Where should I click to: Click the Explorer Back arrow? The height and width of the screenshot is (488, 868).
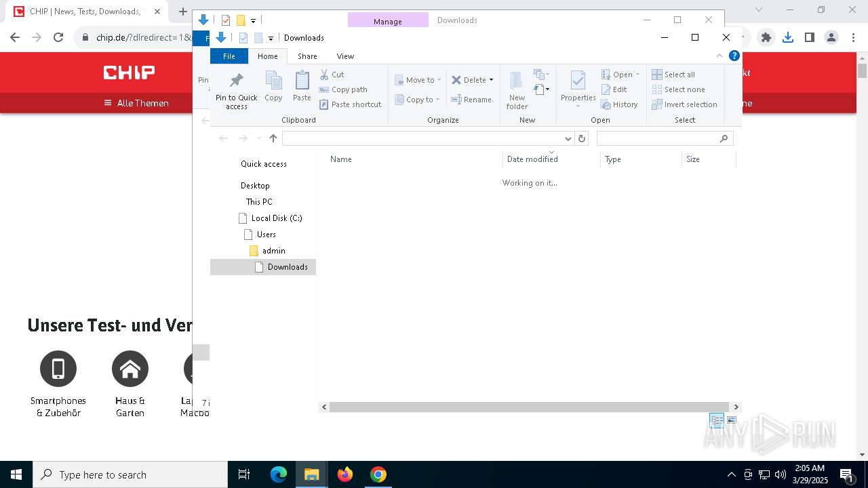(x=223, y=138)
